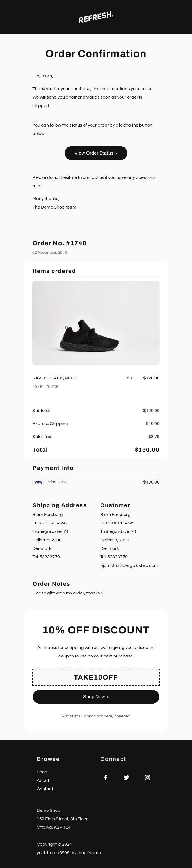This screenshot has width=192, height=868.
Task: Click the Shop Now button
Action: coord(96,696)
